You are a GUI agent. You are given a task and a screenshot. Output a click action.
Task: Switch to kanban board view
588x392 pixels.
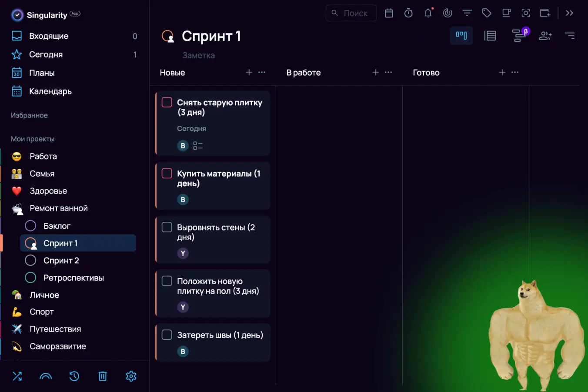[x=461, y=36]
